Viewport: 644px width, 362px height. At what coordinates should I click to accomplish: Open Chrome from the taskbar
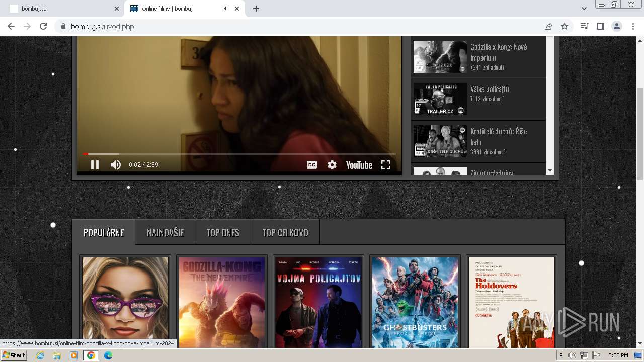[x=91, y=355]
